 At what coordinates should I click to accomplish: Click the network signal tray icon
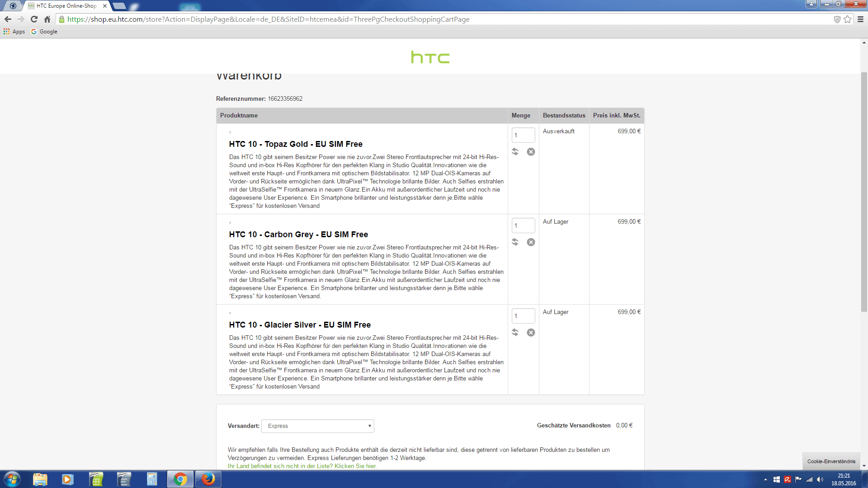pyautogui.click(x=809, y=479)
